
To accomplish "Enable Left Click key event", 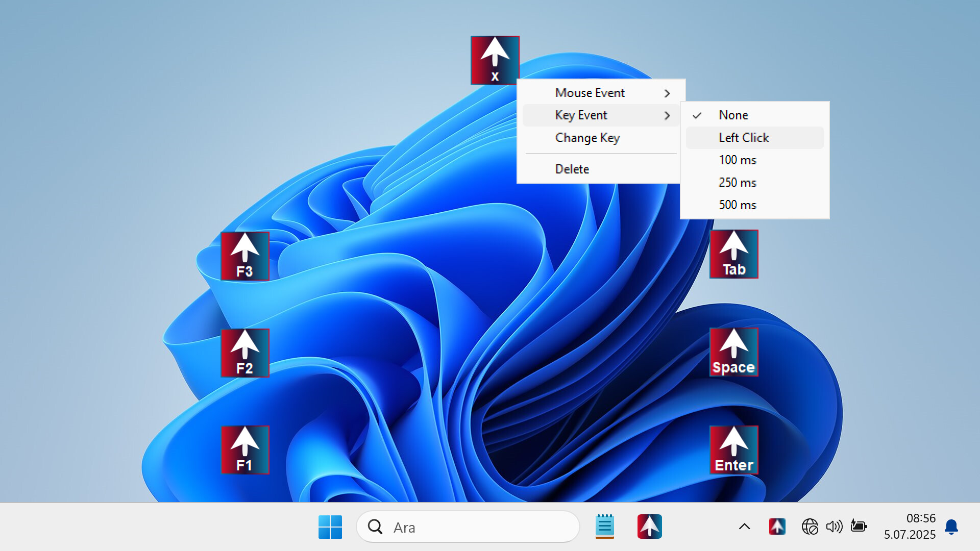I will click(743, 137).
